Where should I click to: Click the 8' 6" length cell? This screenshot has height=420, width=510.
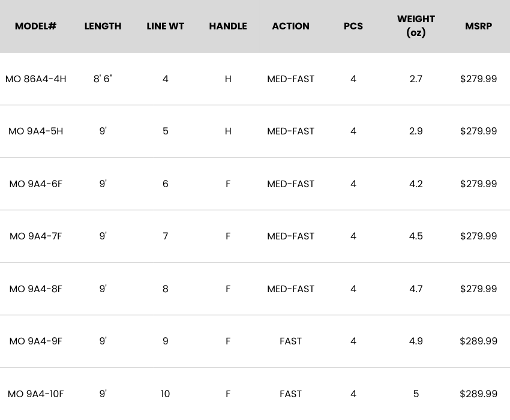[x=103, y=79]
